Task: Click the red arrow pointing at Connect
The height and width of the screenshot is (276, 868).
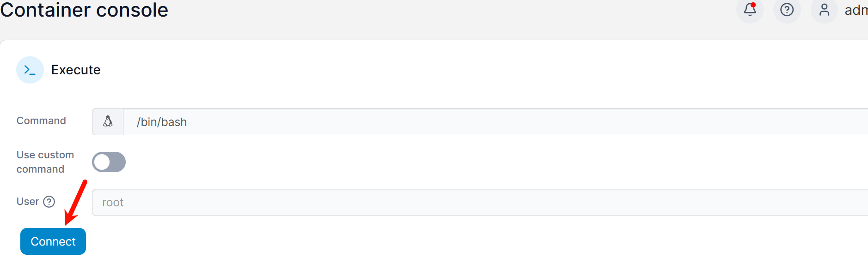Action: pyautogui.click(x=75, y=202)
